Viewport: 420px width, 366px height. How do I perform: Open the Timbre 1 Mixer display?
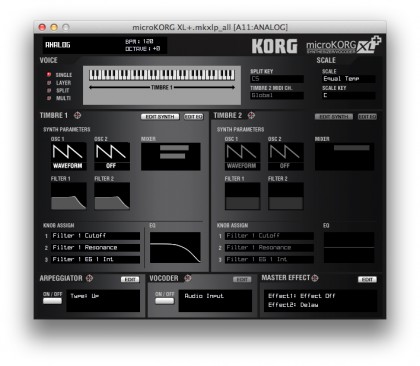click(171, 157)
